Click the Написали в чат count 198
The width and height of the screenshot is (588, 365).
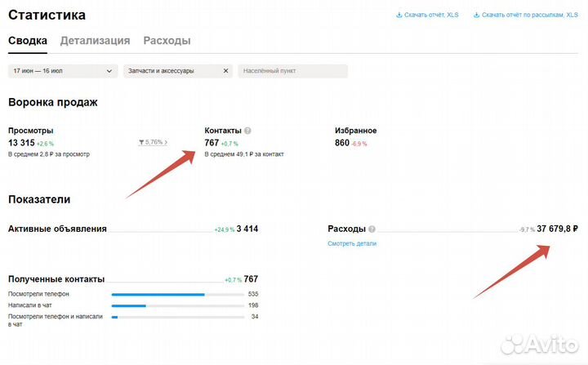click(x=253, y=305)
